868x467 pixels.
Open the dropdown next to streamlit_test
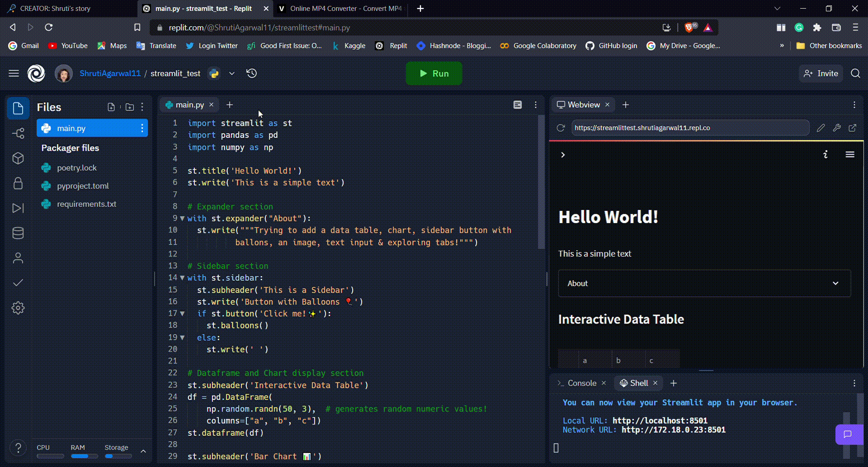[232, 73]
